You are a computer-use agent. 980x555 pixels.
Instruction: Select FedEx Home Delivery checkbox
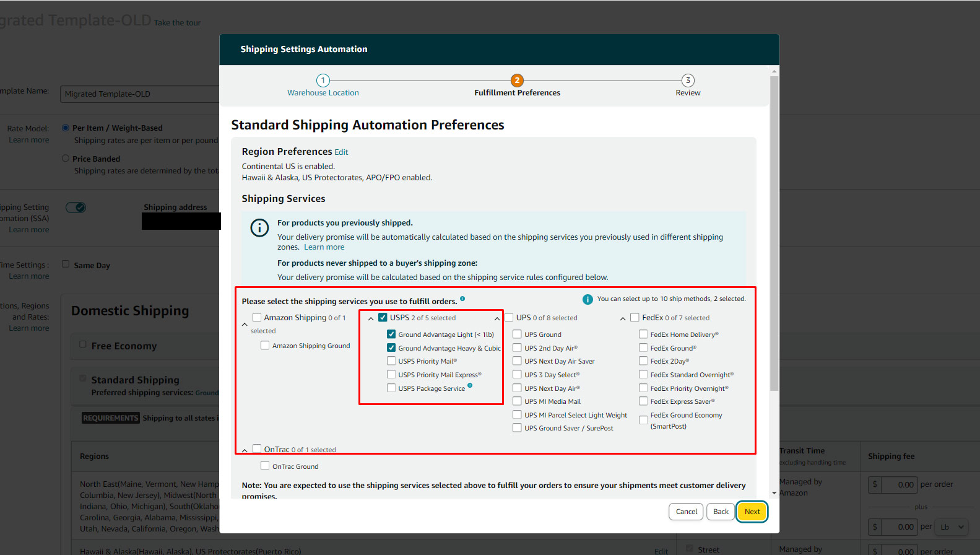(x=643, y=334)
